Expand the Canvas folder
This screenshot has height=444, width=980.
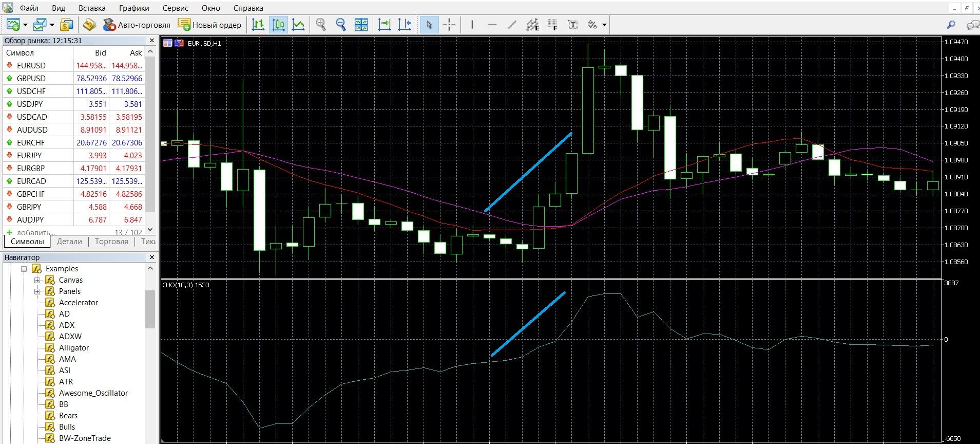[37, 280]
